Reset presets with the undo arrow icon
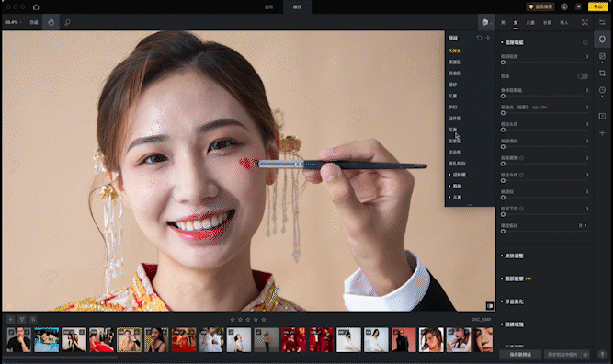Image resolution: width=614 pixels, height=364 pixels. pyautogui.click(x=479, y=38)
